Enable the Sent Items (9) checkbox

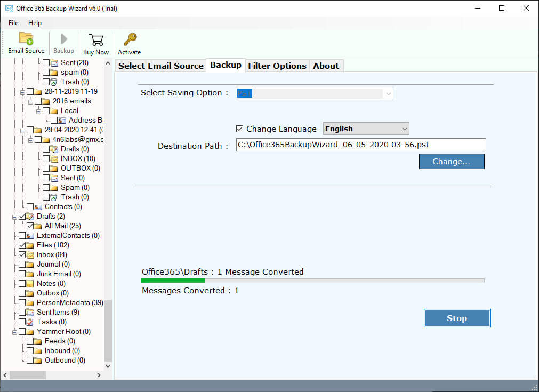coord(22,312)
